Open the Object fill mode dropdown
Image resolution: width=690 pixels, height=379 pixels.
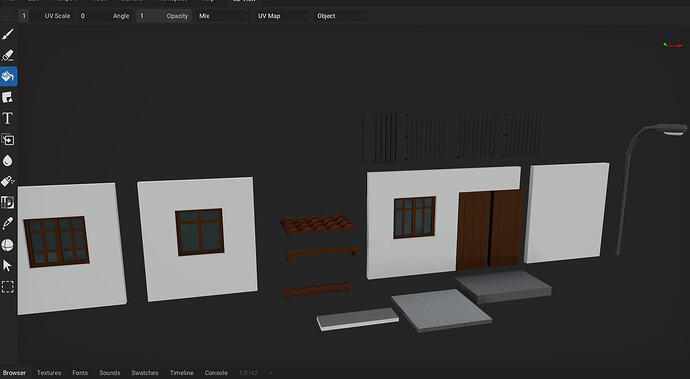(x=341, y=16)
